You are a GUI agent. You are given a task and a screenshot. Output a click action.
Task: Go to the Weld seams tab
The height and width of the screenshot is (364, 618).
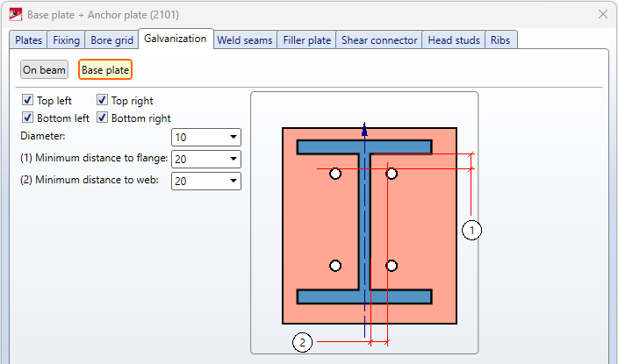tap(245, 40)
